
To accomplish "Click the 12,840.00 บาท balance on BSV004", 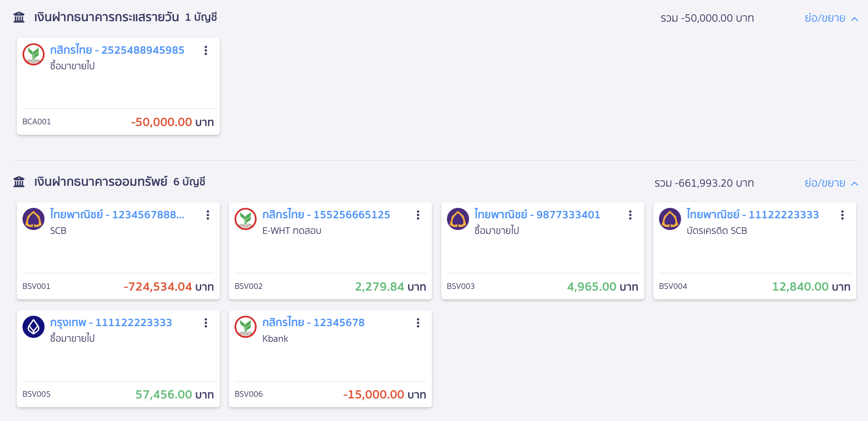I will click(x=811, y=287).
